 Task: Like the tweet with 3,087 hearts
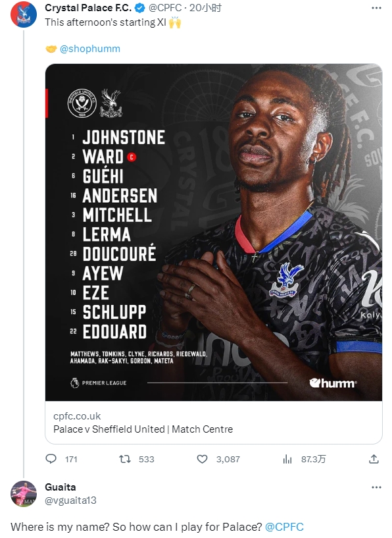pos(202,459)
